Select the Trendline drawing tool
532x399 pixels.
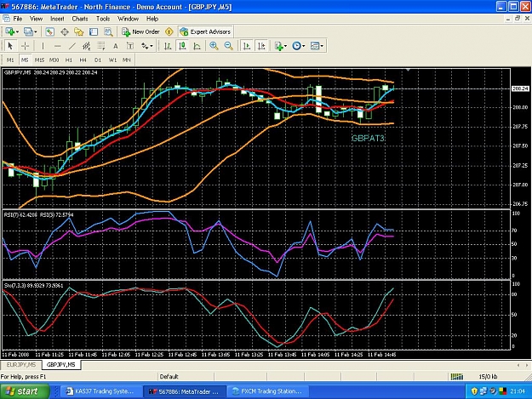(x=72, y=46)
